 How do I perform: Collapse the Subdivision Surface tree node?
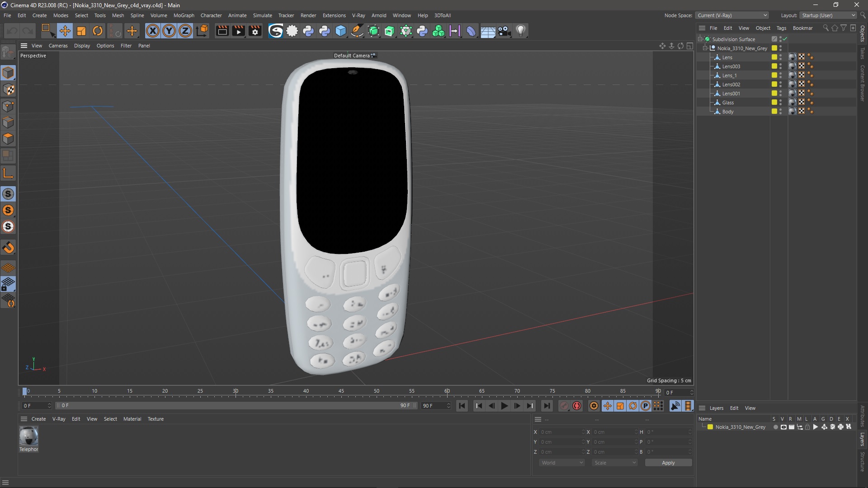[x=700, y=39]
